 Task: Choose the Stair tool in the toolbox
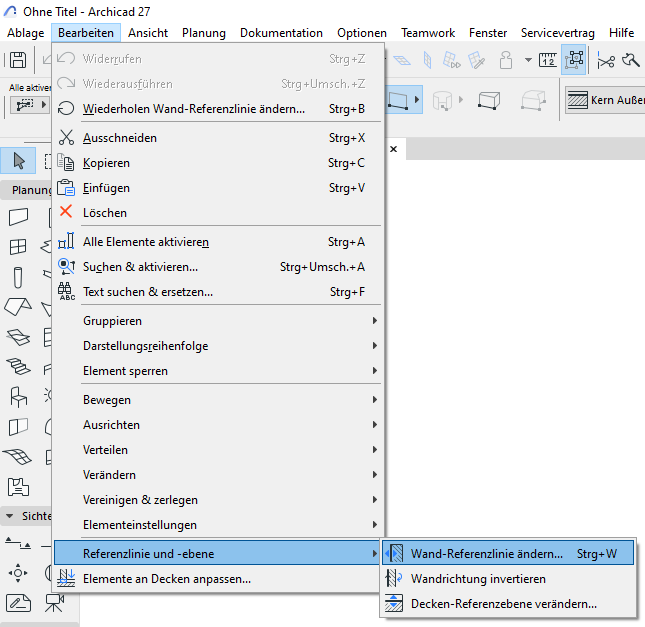pos(18,366)
